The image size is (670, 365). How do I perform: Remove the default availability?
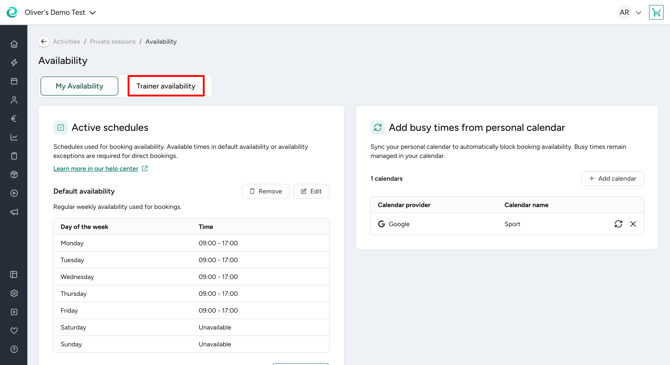(x=265, y=191)
